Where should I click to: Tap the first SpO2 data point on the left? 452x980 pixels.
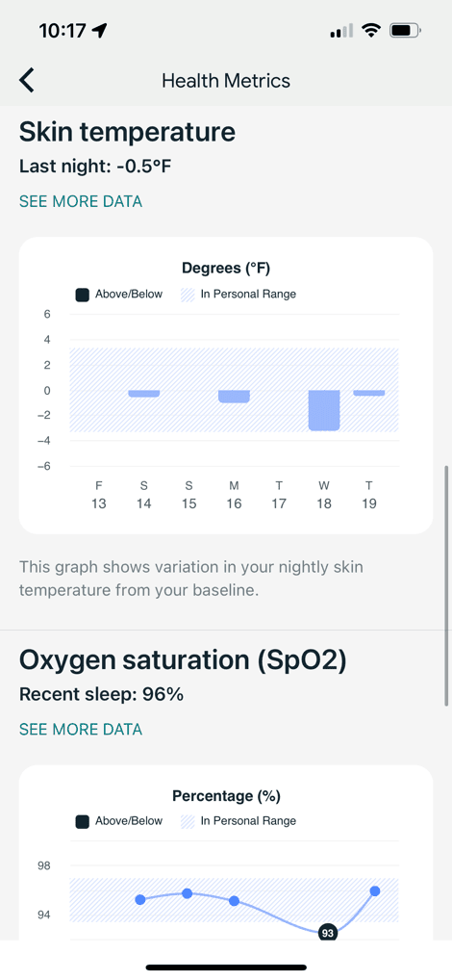click(140, 899)
